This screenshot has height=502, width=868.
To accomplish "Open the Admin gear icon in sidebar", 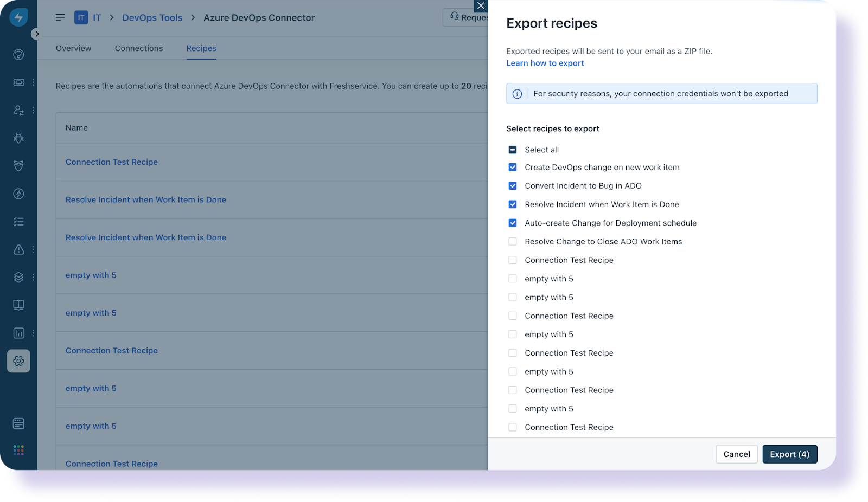I will tap(18, 361).
